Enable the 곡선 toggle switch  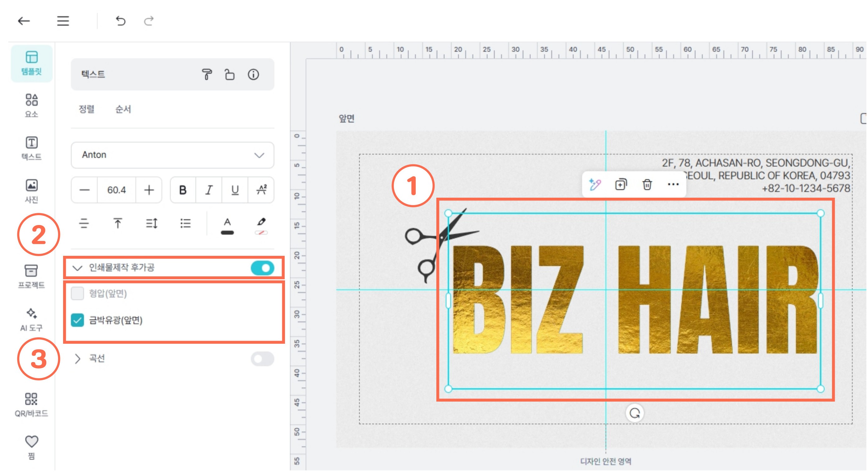point(262,358)
